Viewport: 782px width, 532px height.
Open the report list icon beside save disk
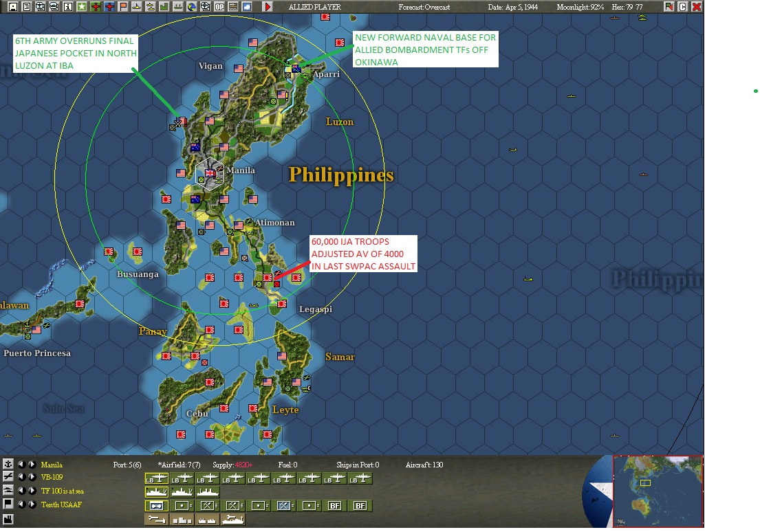point(27,7)
